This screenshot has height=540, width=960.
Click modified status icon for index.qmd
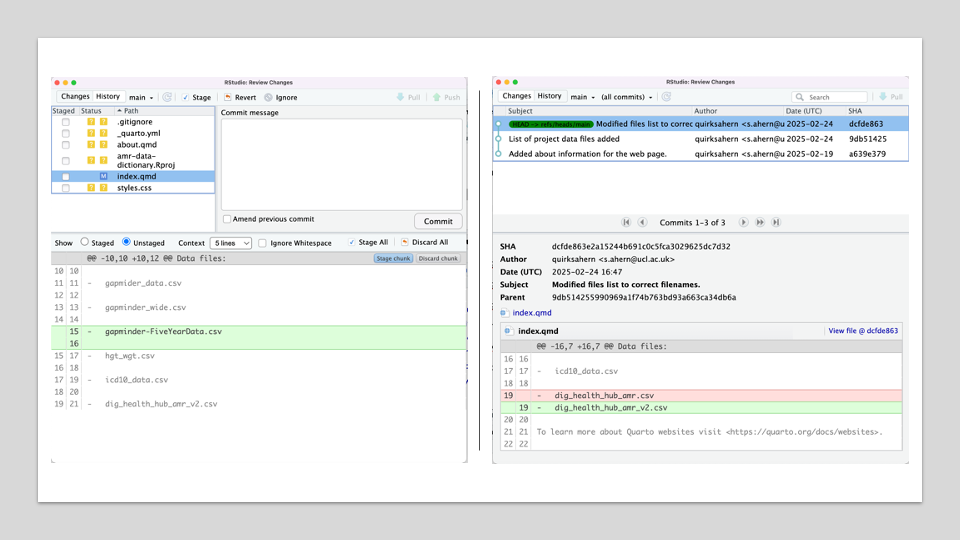(x=103, y=176)
